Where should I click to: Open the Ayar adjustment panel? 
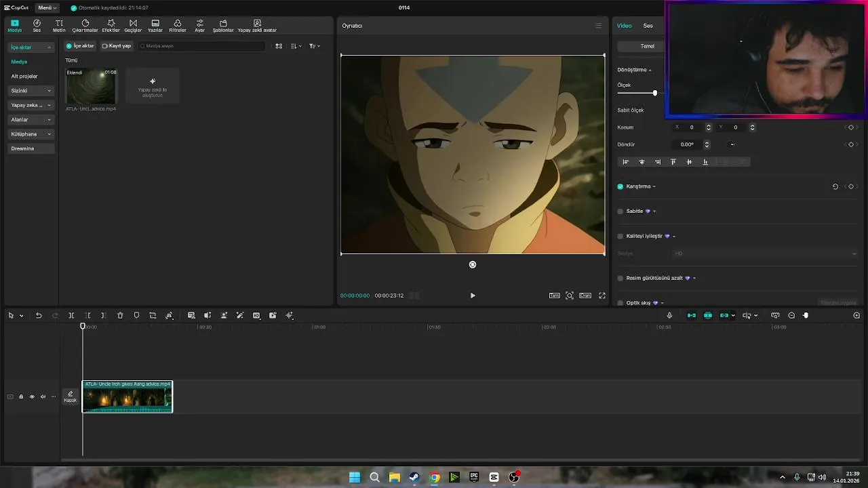199,26
